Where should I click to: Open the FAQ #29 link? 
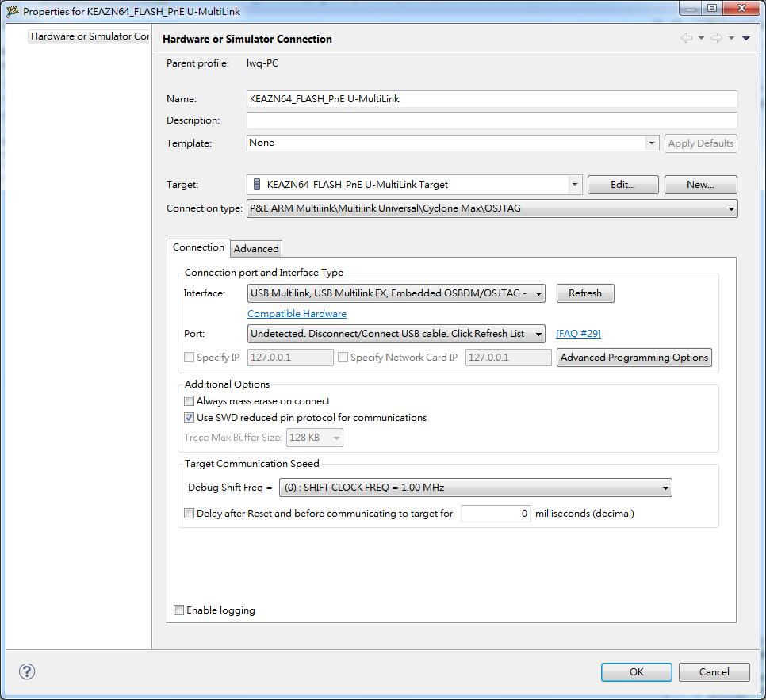click(578, 334)
